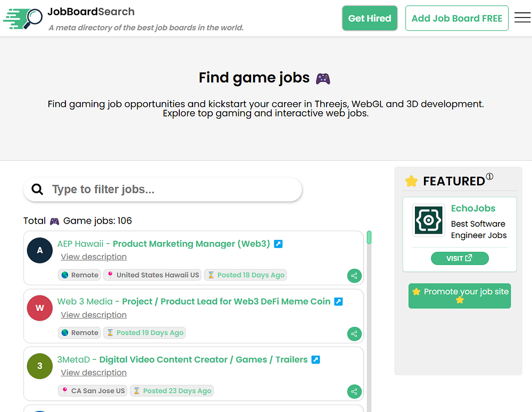Click Posted 19 Days Ago tag
The width and height of the screenshot is (532, 412).
tap(145, 333)
